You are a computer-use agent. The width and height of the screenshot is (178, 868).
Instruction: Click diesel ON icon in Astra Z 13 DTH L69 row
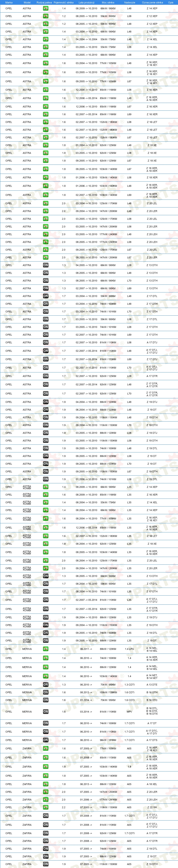coord(46,288)
